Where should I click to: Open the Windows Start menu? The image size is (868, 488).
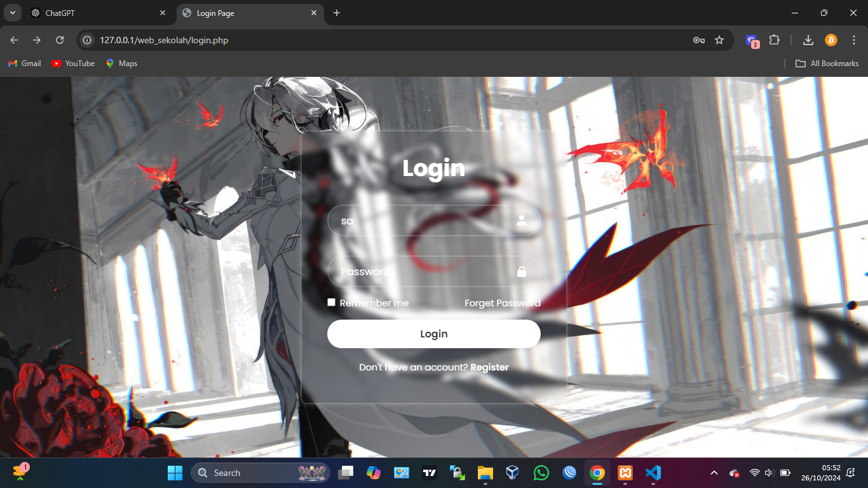(x=175, y=473)
